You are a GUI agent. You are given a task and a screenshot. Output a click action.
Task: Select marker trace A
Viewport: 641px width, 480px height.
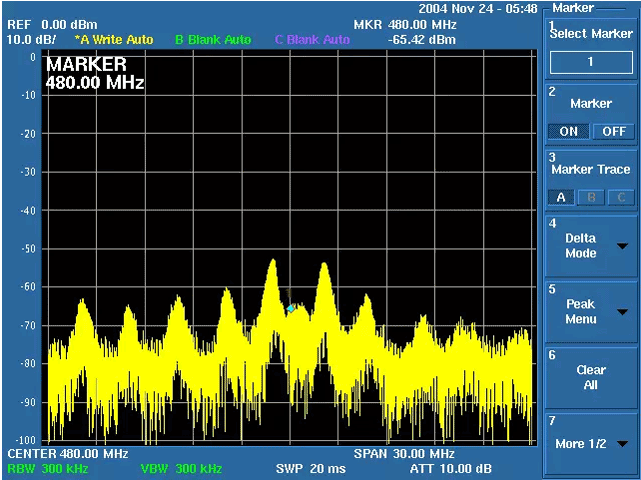(561, 197)
